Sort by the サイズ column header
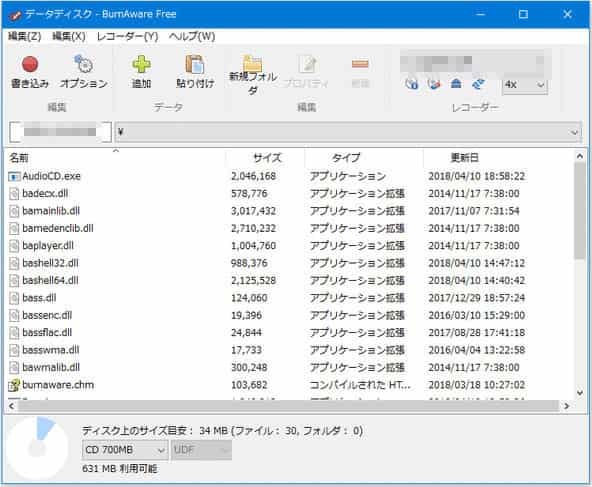Screen dimensions: 592x487 tap(265, 157)
